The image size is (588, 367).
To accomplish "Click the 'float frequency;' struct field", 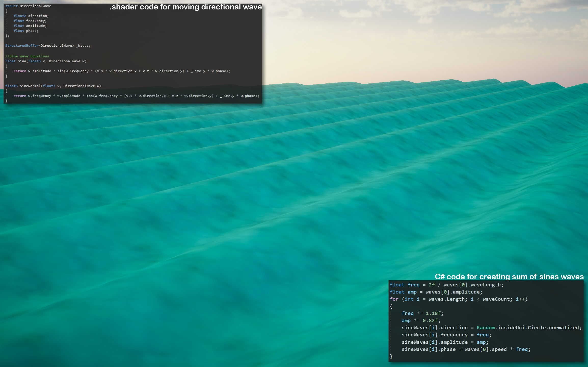I will tap(30, 21).
